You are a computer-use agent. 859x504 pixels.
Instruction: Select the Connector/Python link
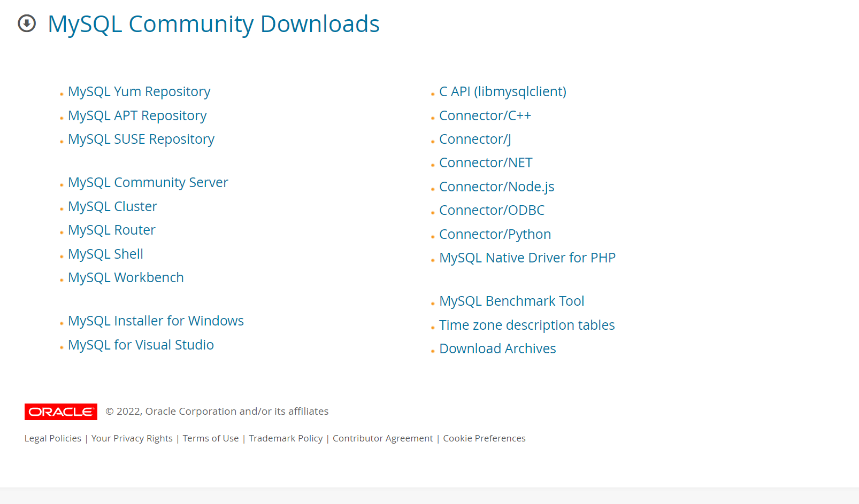click(495, 234)
